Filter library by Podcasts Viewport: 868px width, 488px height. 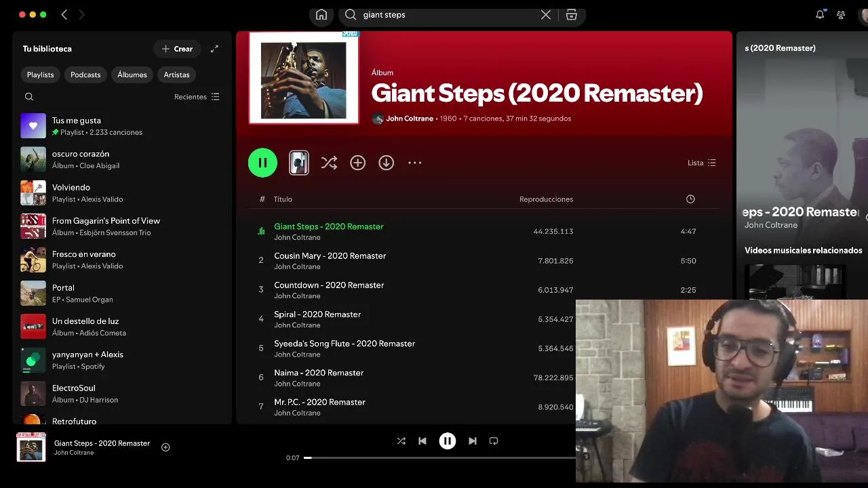[85, 75]
